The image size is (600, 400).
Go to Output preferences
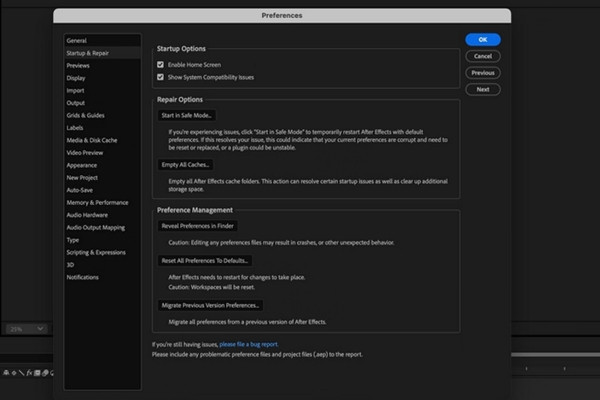coord(102,103)
